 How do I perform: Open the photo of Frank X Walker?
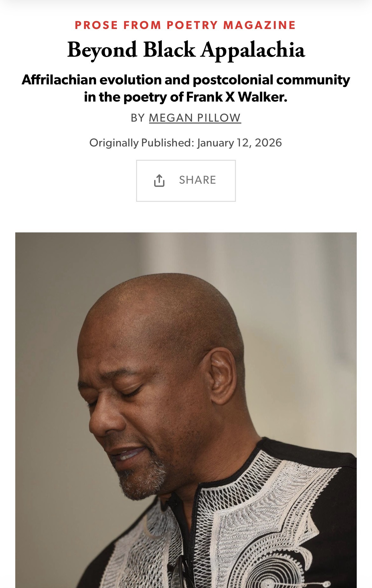tap(186, 410)
